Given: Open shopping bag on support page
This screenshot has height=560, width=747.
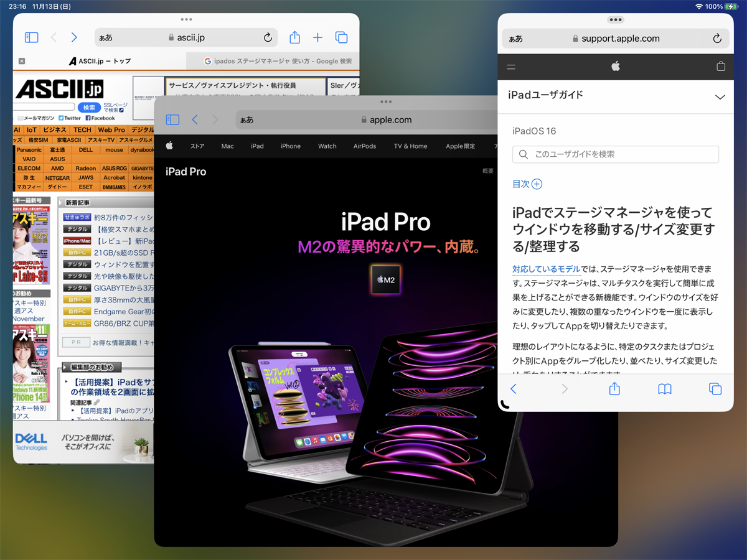Looking at the screenshot, I should pyautogui.click(x=721, y=66).
